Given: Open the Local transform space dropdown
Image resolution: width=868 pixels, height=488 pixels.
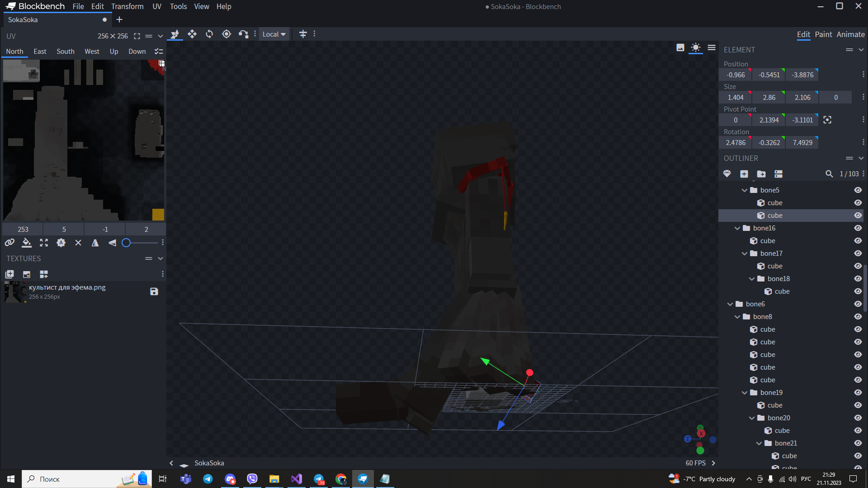Looking at the screenshot, I should 274,34.
